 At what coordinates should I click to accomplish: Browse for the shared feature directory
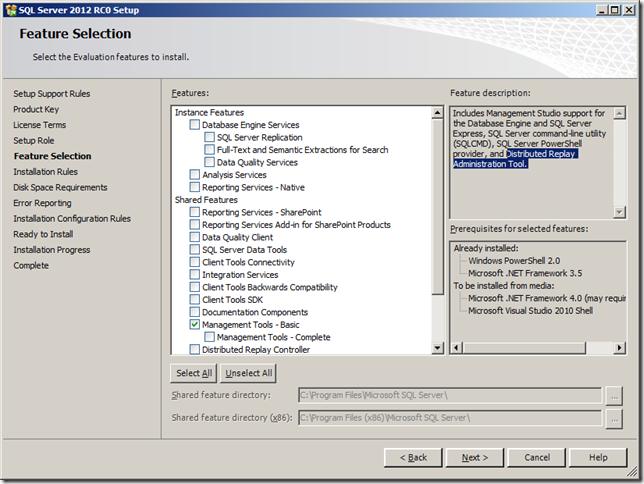[614, 396]
